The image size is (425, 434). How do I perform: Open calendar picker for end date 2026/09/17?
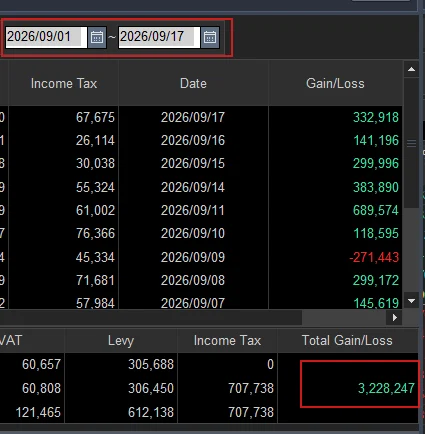[x=210, y=37]
